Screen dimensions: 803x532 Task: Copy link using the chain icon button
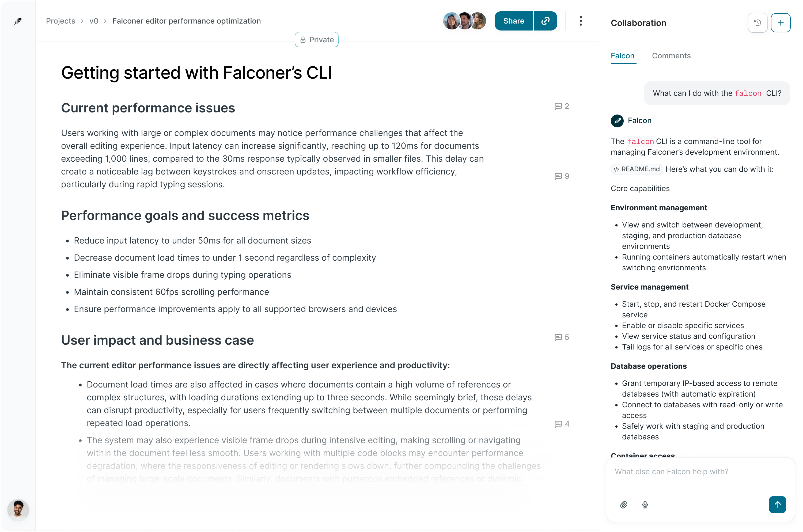click(545, 21)
